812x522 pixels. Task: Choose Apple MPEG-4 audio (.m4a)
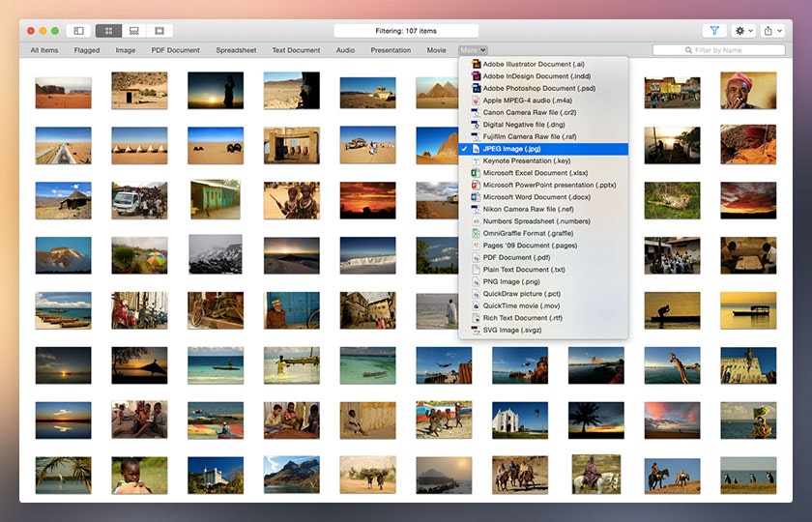click(543, 101)
